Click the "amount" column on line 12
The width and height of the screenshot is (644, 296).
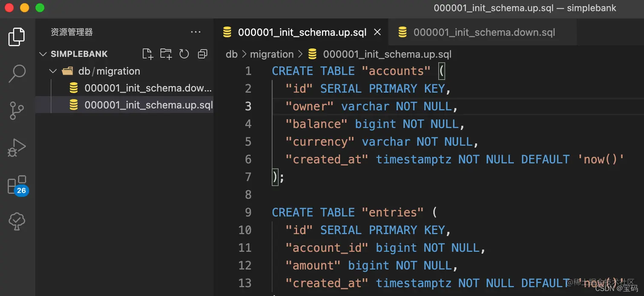pos(313,265)
